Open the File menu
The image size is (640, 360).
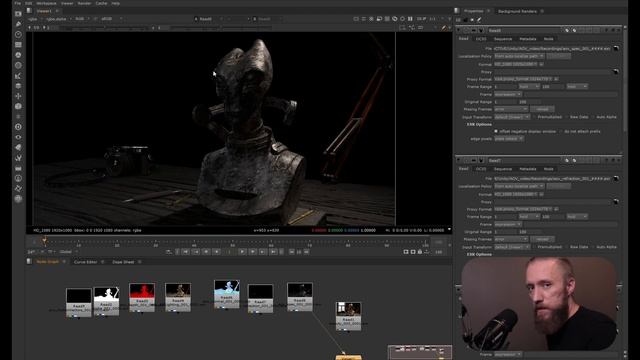(17, 3)
